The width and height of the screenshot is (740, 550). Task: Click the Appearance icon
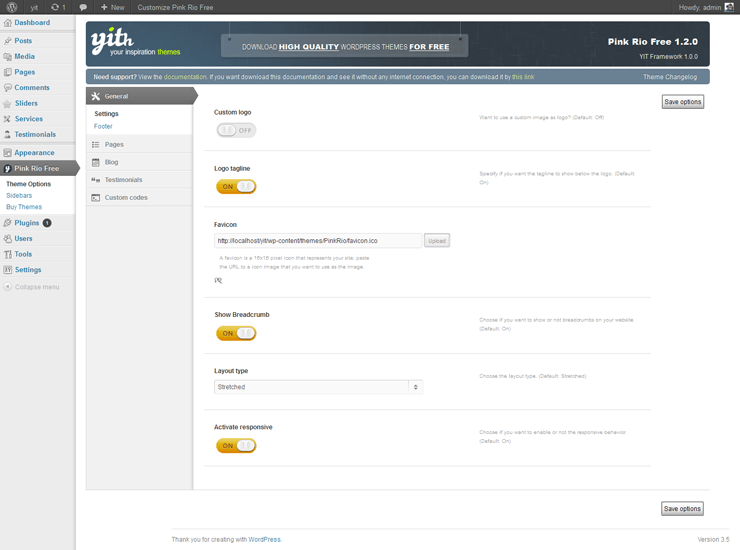tap(8, 153)
